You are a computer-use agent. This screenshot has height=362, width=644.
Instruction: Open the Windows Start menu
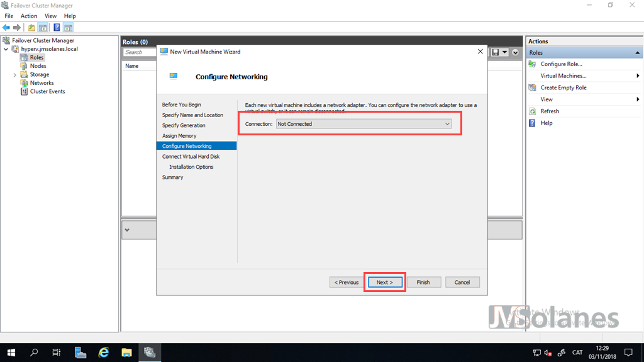[x=11, y=353]
